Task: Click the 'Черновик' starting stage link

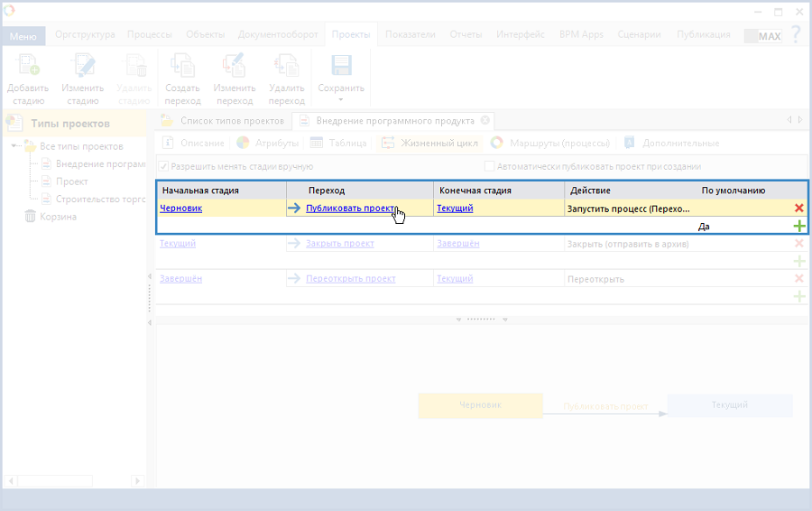Action: click(x=180, y=209)
